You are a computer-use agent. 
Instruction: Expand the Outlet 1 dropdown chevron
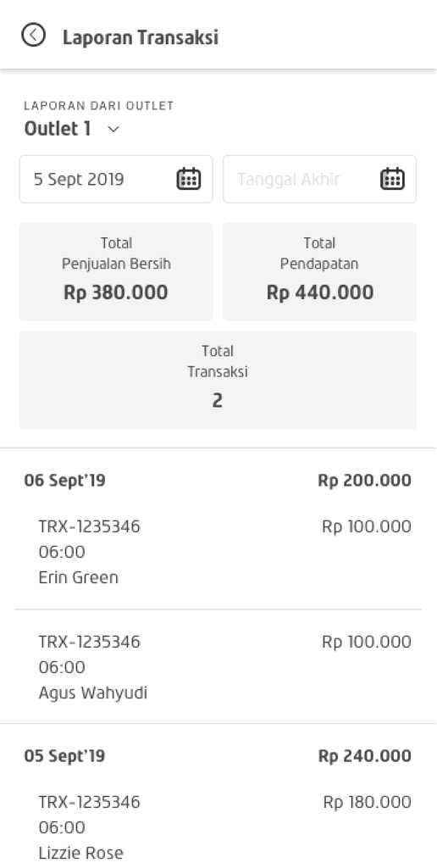(113, 129)
